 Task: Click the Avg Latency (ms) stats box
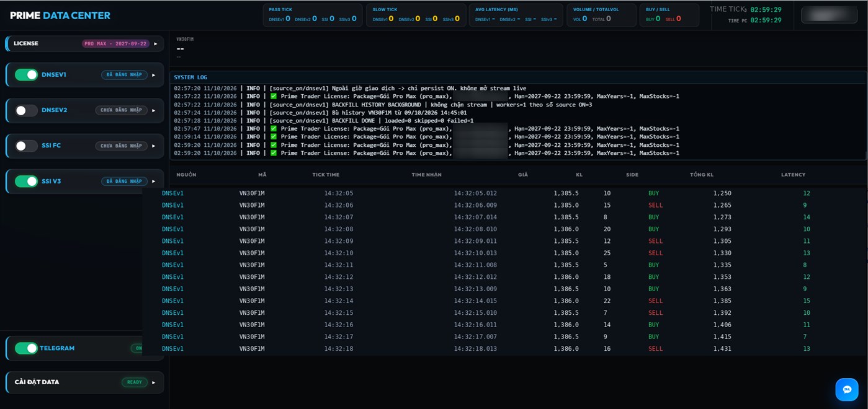click(x=516, y=15)
